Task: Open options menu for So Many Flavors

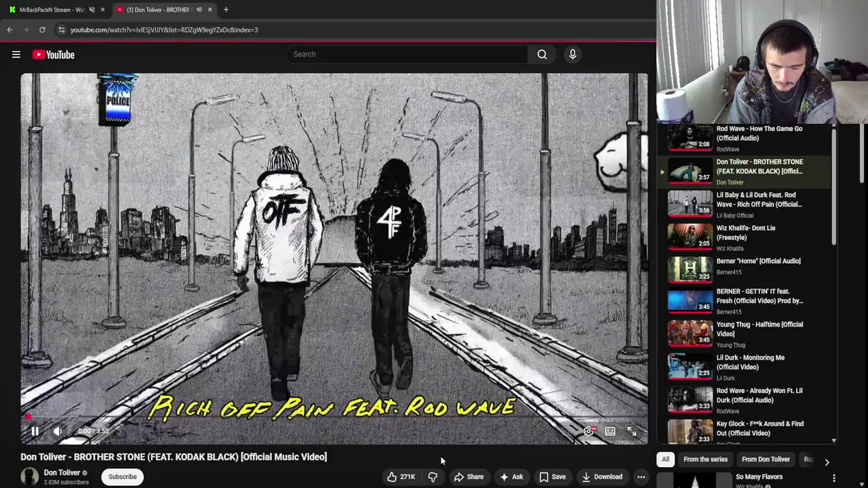Action: tap(833, 479)
